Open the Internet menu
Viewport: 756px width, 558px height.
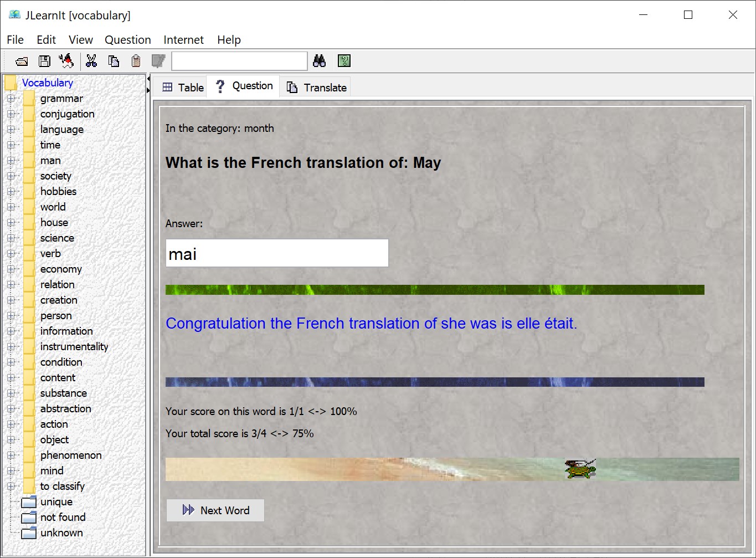pyautogui.click(x=183, y=40)
